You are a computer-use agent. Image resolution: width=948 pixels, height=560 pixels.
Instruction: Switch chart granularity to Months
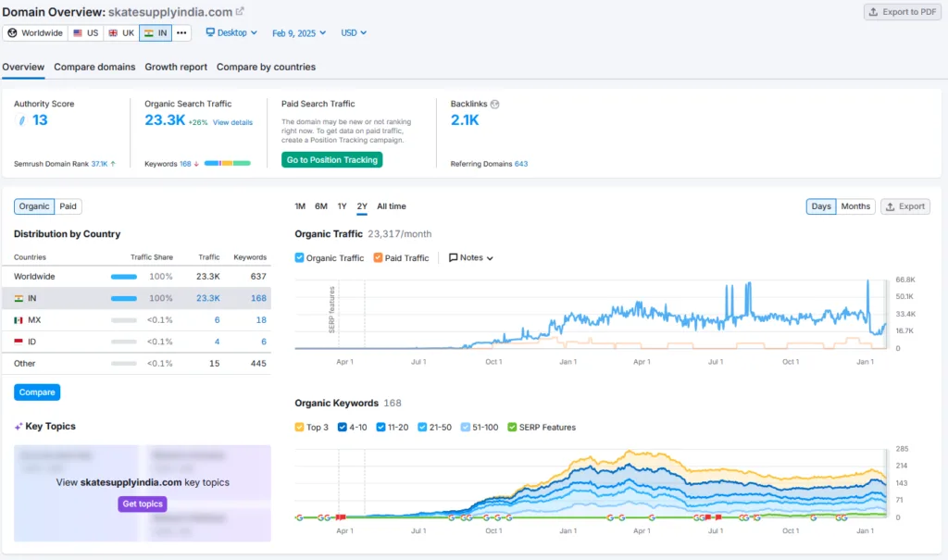[855, 206]
